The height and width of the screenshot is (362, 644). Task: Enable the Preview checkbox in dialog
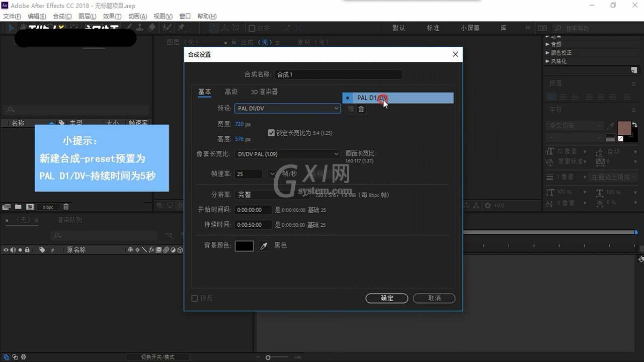[195, 298]
